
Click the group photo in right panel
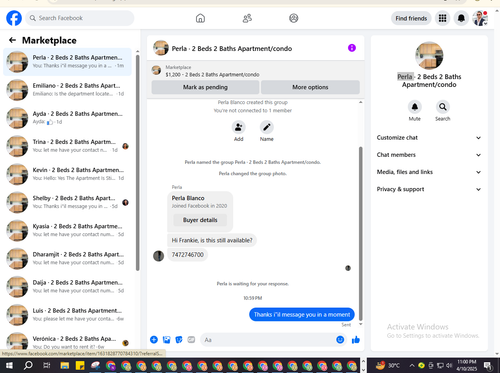point(429,56)
